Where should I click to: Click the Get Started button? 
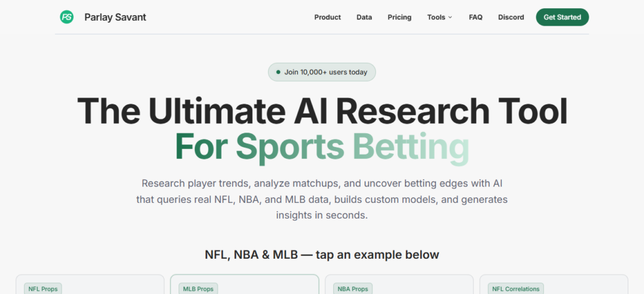point(562,17)
